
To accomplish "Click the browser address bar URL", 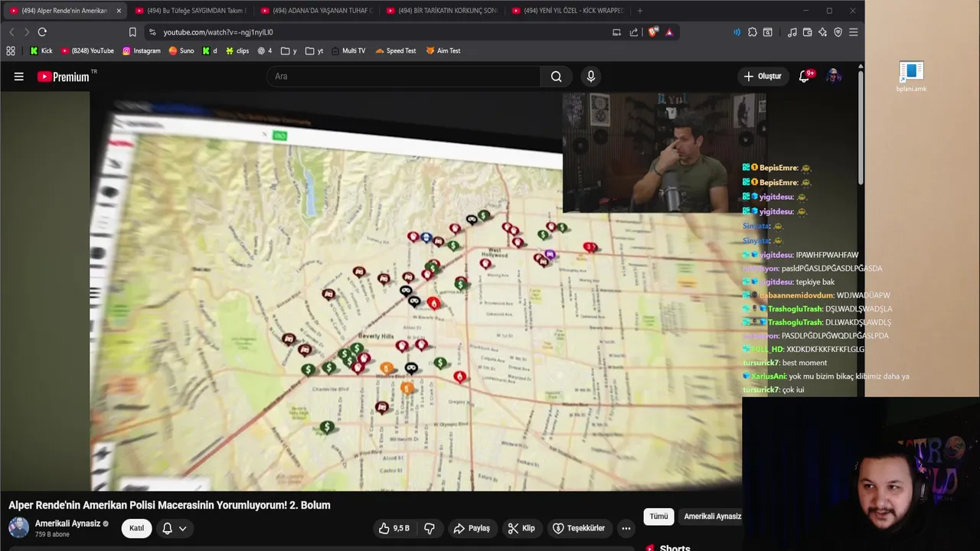I will click(218, 32).
